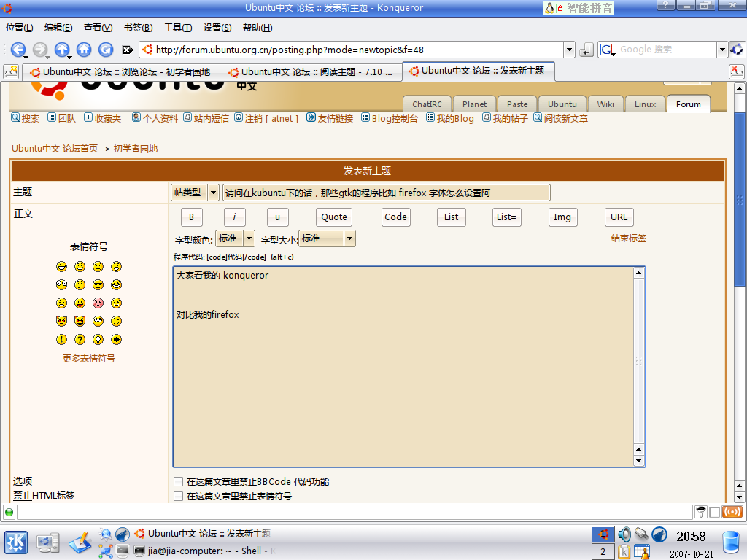This screenshot has width=747, height=560.
Task: Open the 书签(B) bookmarks menu
Action: click(x=138, y=28)
